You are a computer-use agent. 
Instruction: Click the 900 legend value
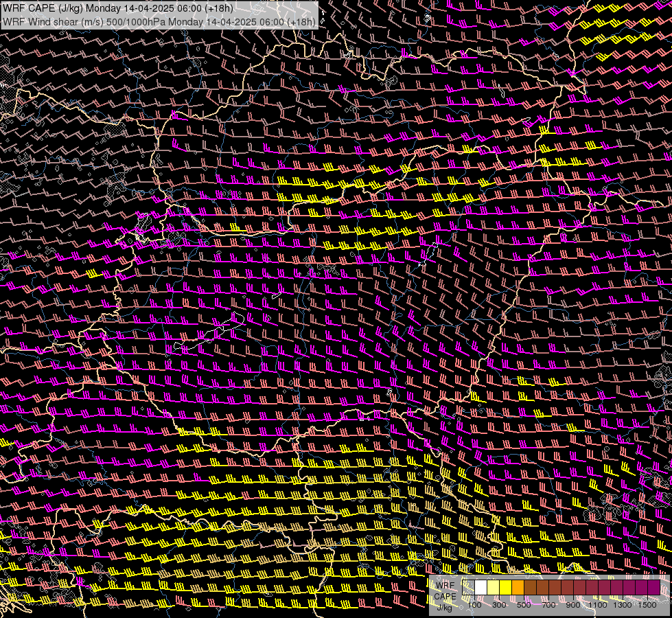[x=573, y=605]
